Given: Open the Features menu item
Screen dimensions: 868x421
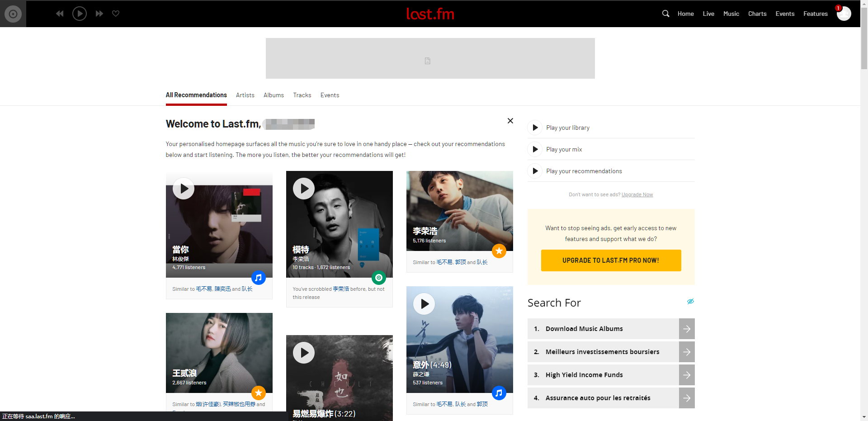Looking at the screenshot, I should coord(816,14).
